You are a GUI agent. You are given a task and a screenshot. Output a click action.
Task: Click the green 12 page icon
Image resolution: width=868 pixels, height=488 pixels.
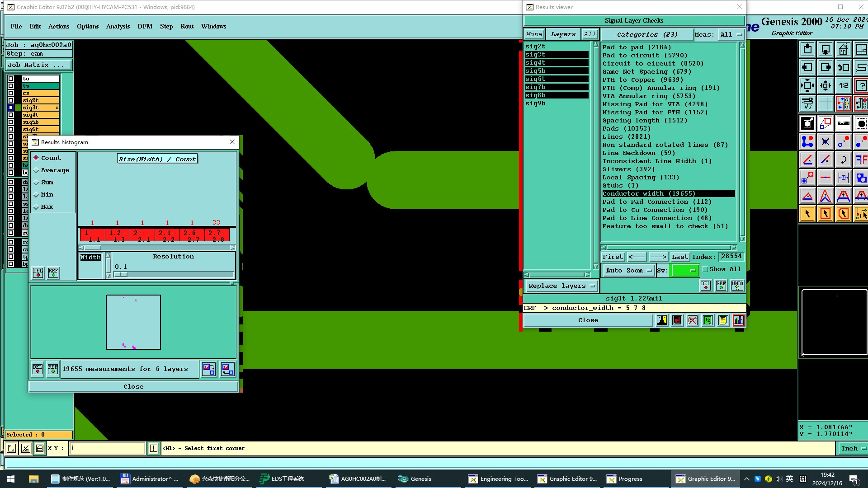click(x=708, y=320)
